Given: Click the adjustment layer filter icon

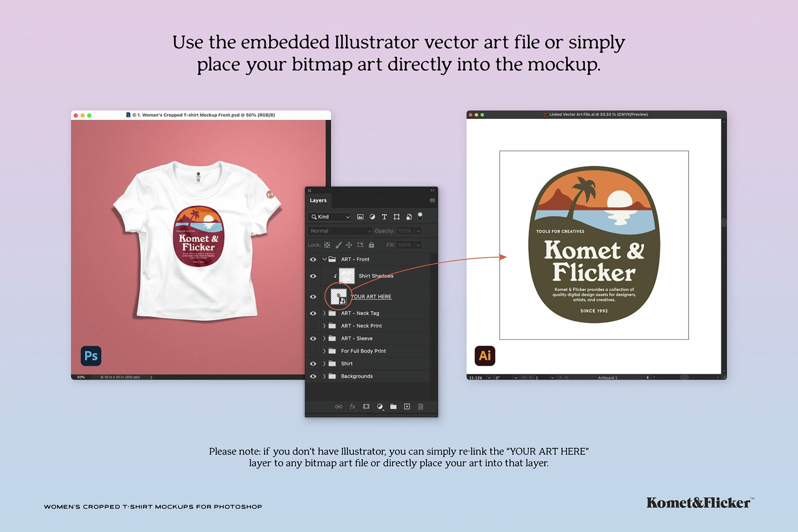Looking at the screenshot, I should tap(372, 217).
